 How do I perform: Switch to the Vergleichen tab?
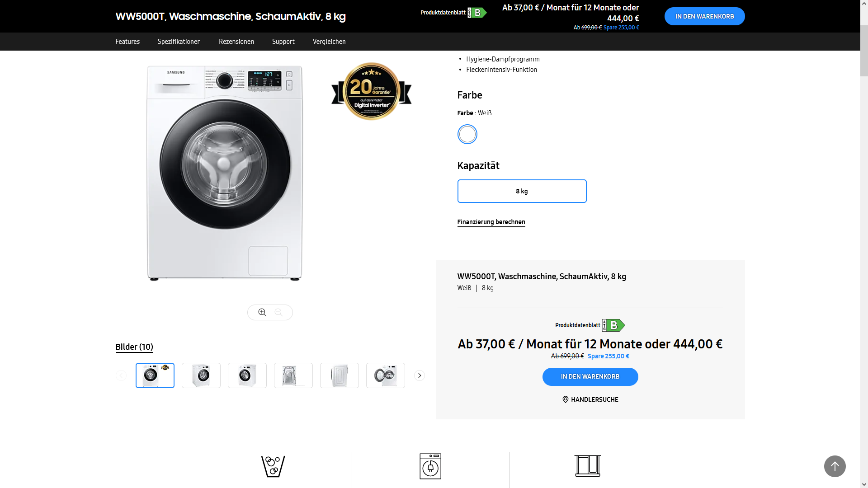click(329, 42)
